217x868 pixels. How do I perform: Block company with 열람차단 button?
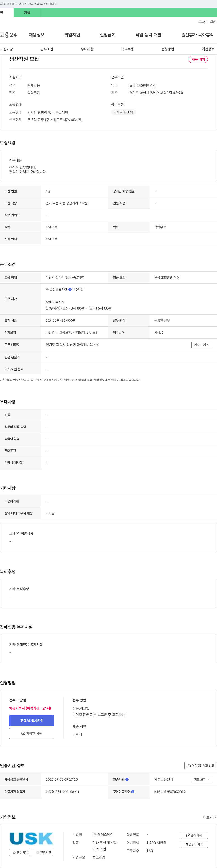point(43,852)
